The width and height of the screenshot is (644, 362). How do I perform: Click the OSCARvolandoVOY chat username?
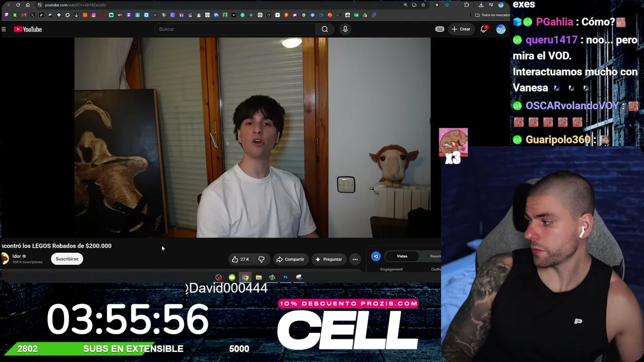(573, 106)
